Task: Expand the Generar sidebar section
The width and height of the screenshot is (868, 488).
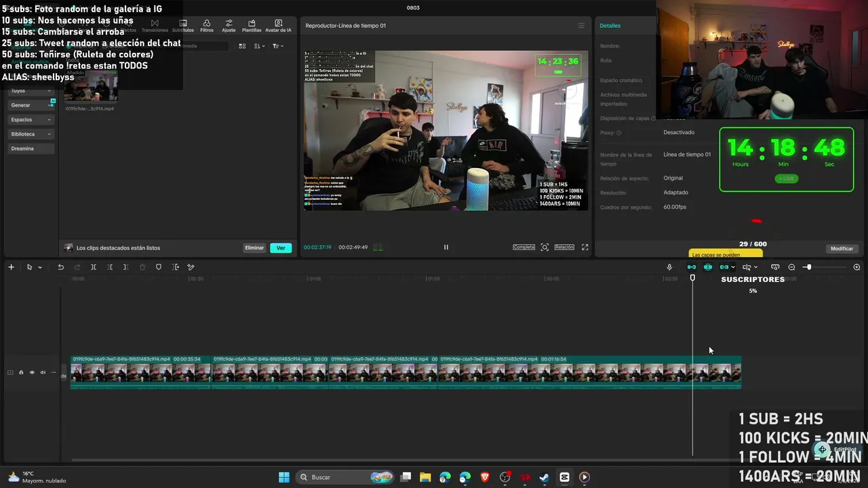Action: (x=31, y=105)
